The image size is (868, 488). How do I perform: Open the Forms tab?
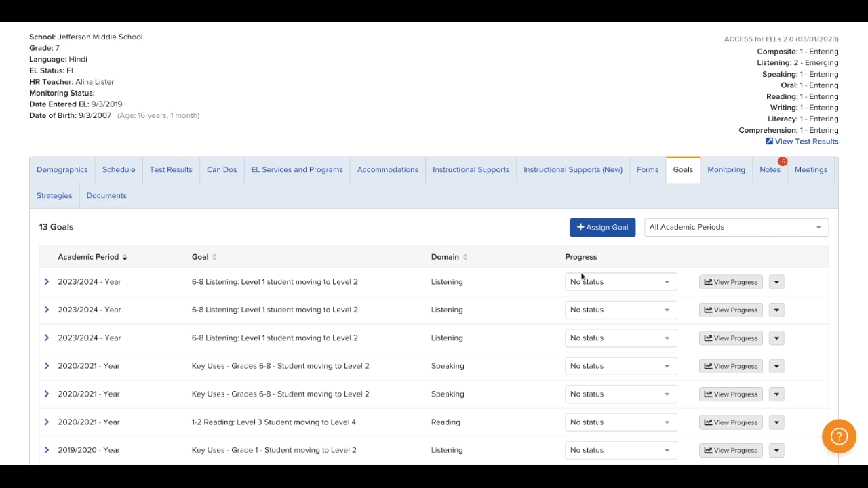[648, 169]
